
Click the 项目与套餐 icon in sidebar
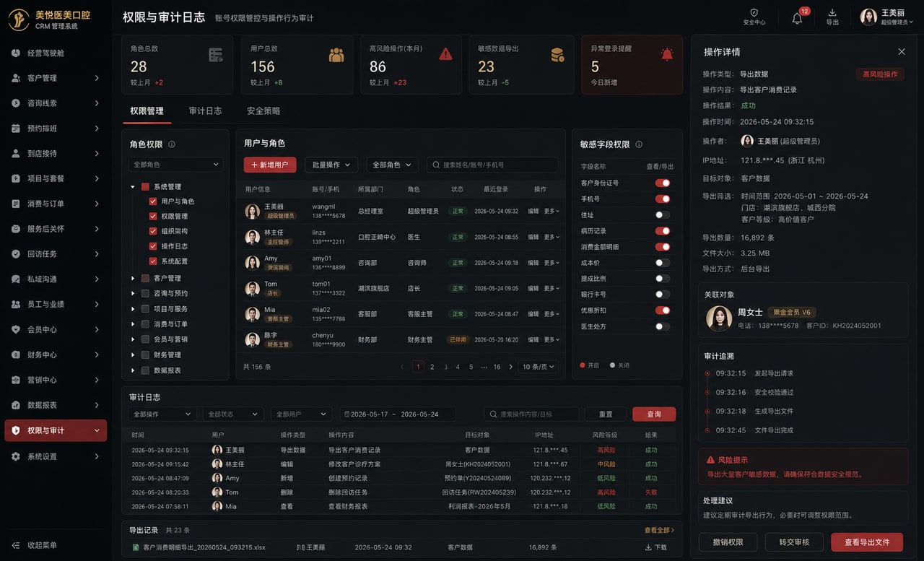tap(16, 178)
